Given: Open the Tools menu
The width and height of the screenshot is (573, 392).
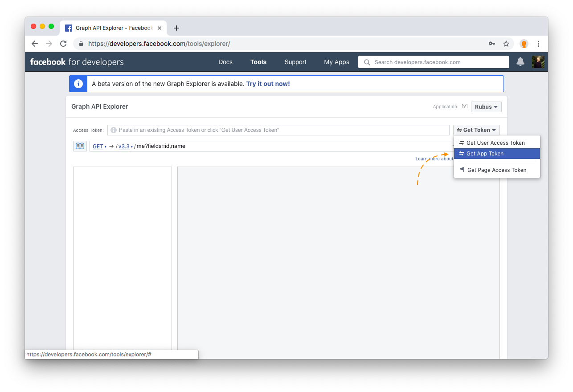Looking at the screenshot, I should (258, 62).
